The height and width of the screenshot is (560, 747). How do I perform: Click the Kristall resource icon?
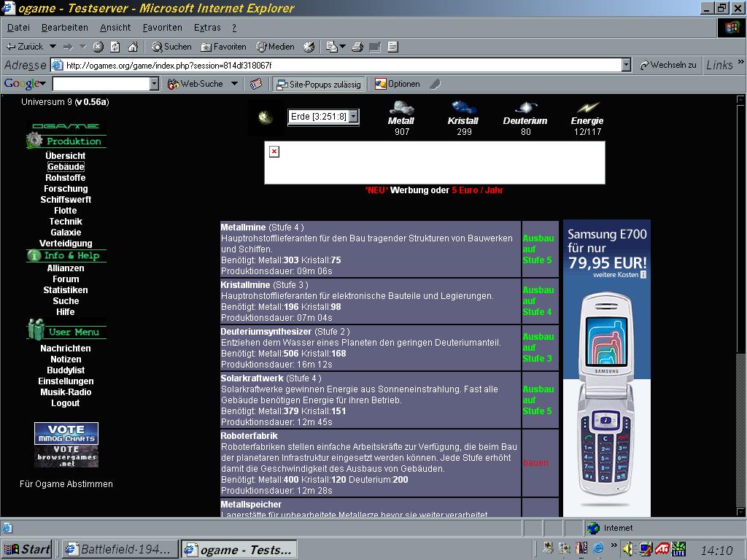[x=463, y=108]
